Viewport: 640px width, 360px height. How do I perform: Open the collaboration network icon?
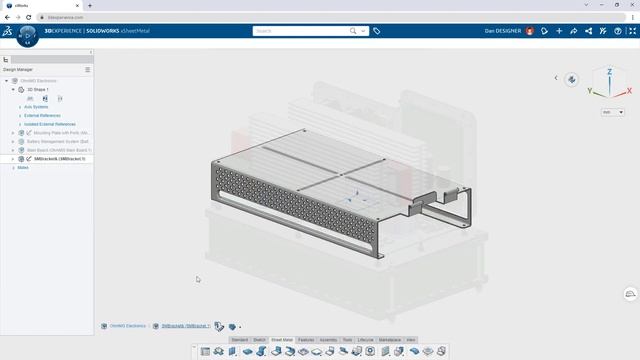click(x=588, y=31)
